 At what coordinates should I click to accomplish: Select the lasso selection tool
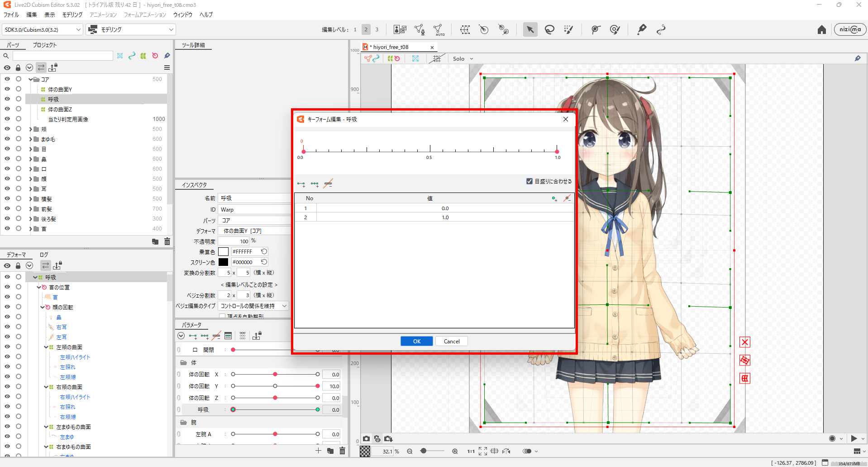tap(549, 30)
